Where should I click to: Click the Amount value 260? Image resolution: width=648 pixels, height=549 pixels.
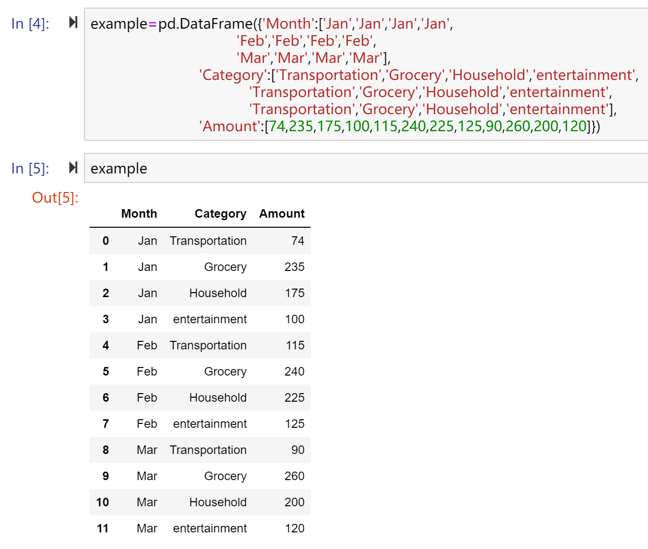[x=294, y=476]
